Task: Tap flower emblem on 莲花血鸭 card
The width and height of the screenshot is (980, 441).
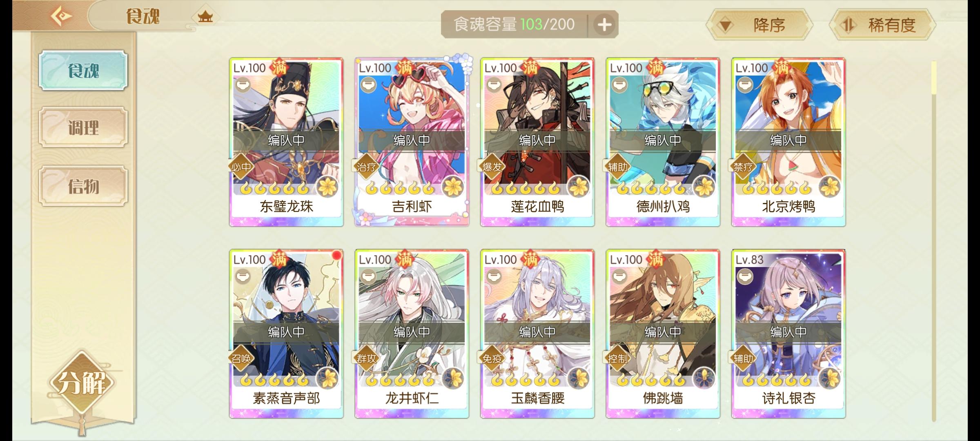Action: click(578, 187)
